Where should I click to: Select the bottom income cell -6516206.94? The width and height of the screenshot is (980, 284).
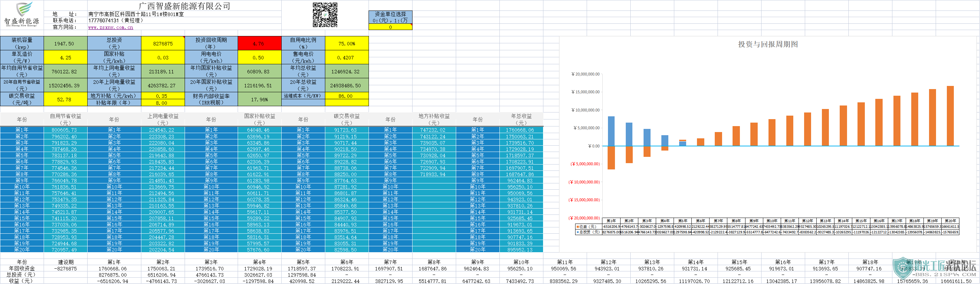tap(114, 281)
